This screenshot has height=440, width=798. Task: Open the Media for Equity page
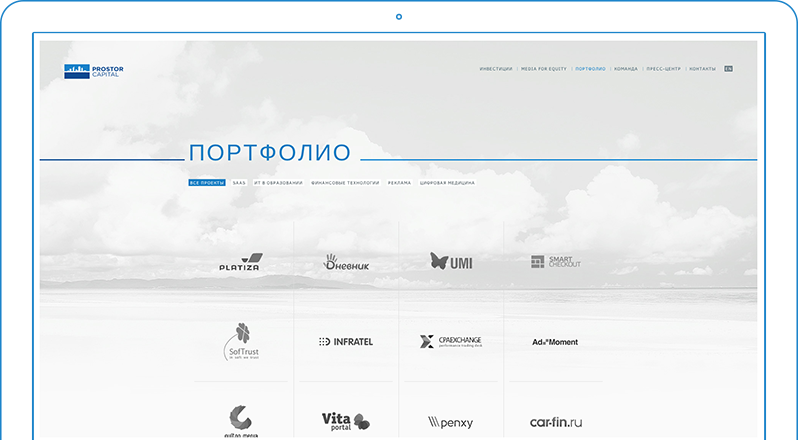pyautogui.click(x=544, y=69)
